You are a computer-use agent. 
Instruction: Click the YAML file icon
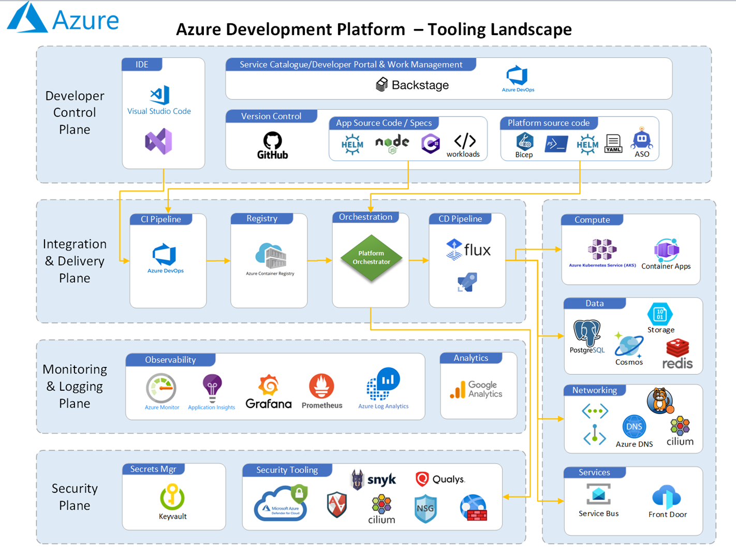613,143
